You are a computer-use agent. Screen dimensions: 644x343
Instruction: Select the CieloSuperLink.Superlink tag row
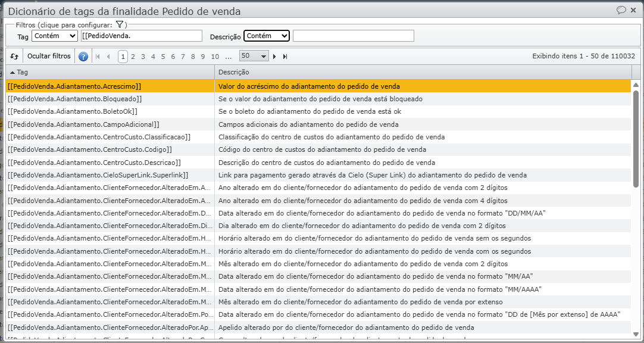318,176
